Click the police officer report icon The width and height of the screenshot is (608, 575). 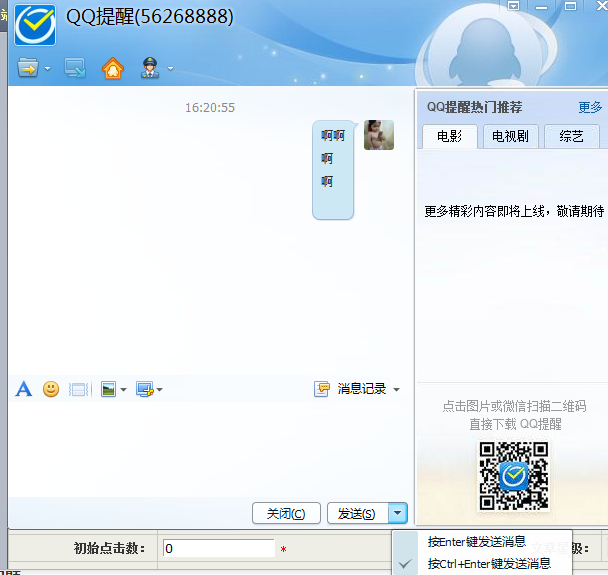[x=150, y=67]
